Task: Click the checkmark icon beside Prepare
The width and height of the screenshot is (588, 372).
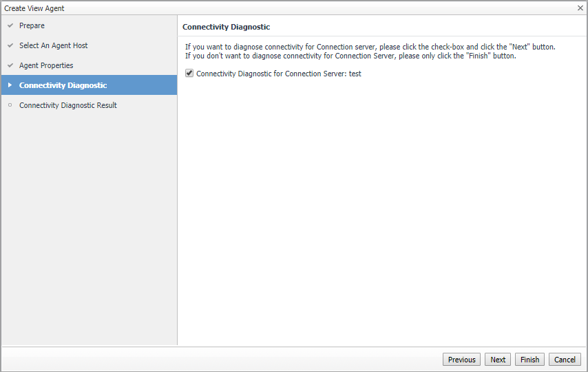Action: click(x=10, y=26)
